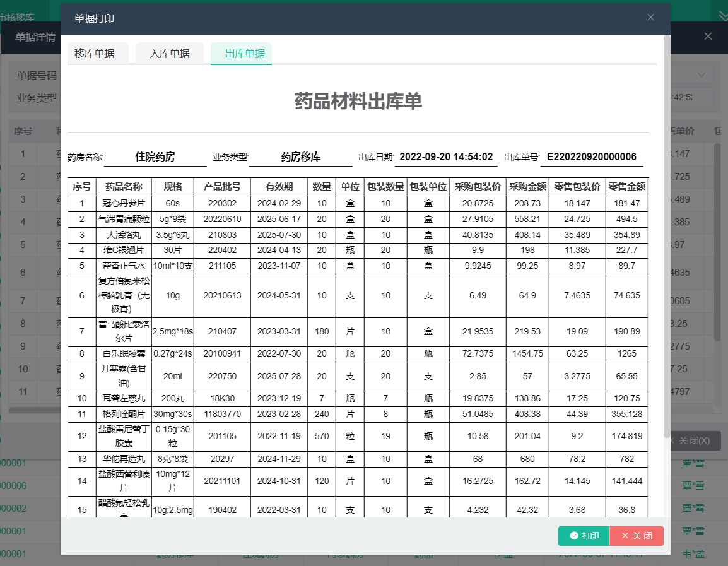
Task: Select 大活络丸 drug name cell
Action: (x=124, y=235)
